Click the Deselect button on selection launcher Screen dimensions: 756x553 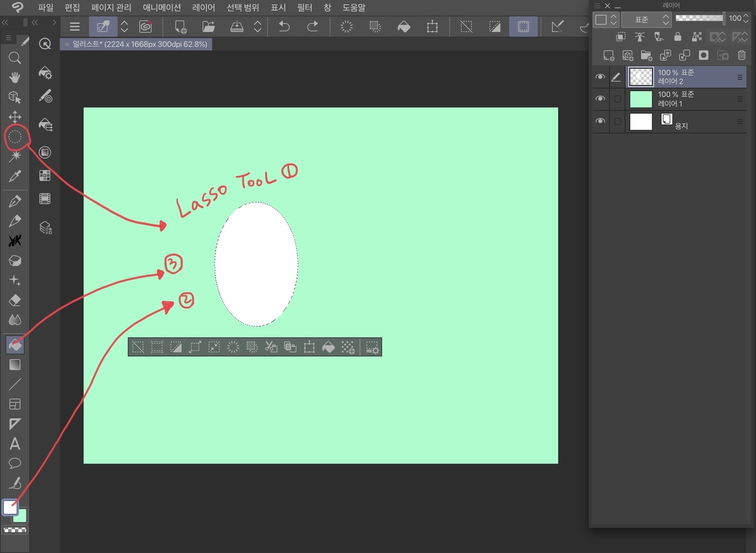pyautogui.click(x=138, y=347)
